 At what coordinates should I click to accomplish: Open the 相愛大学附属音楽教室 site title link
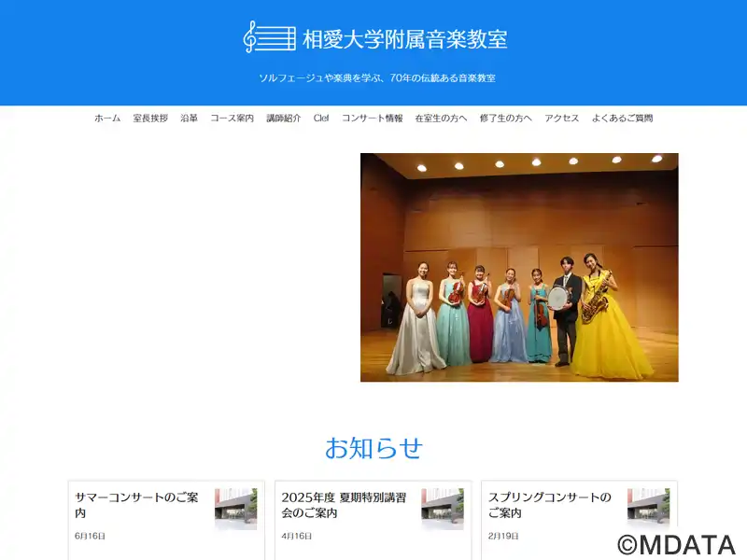405,39
